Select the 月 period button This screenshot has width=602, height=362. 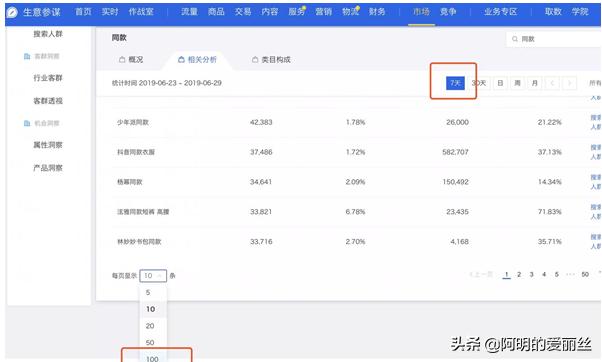point(535,83)
